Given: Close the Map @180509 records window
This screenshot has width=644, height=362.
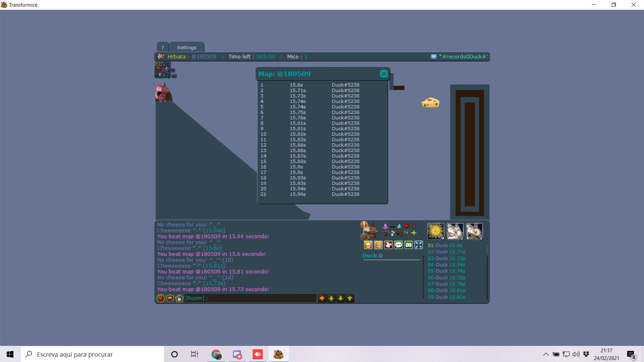Looking at the screenshot, I should 384,74.
